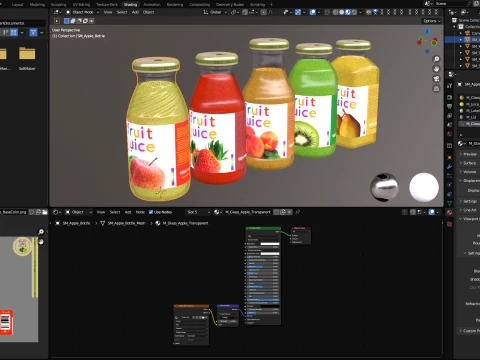The width and height of the screenshot is (480, 360).
Task: Toggle viewport overlays
Action: point(313,12)
